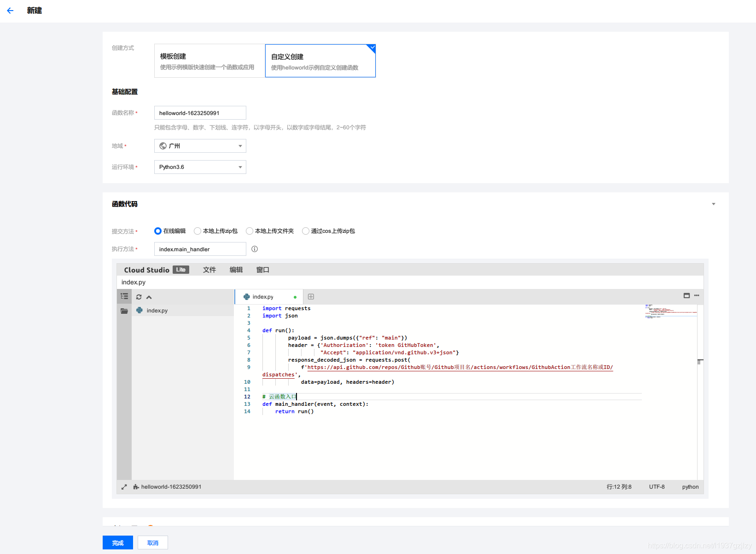Click the split editor icon next to index.py tab
This screenshot has width=756, height=554.
311,296
